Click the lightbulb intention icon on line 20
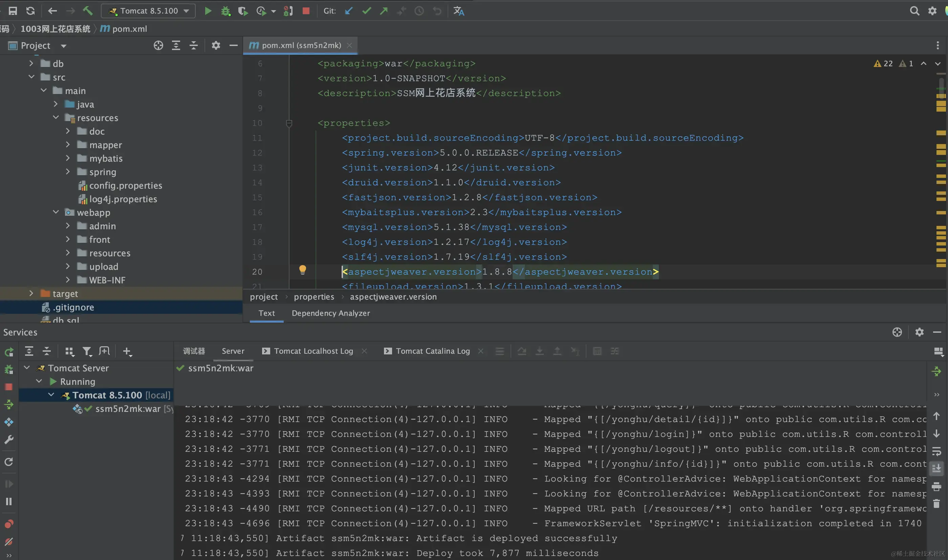Image resolution: width=948 pixels, height=560 pixels. (x=303, y=270)
